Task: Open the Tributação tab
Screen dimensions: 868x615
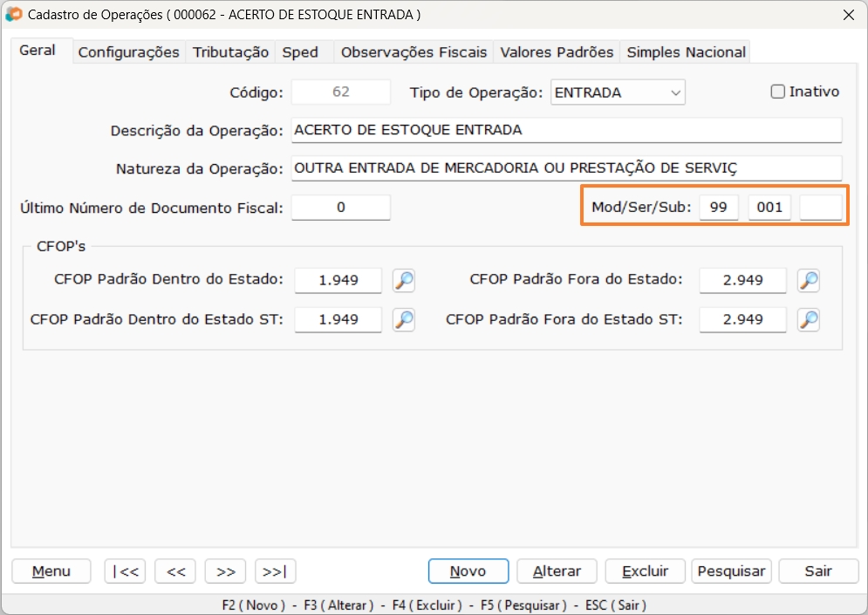Action: point(230,51)
